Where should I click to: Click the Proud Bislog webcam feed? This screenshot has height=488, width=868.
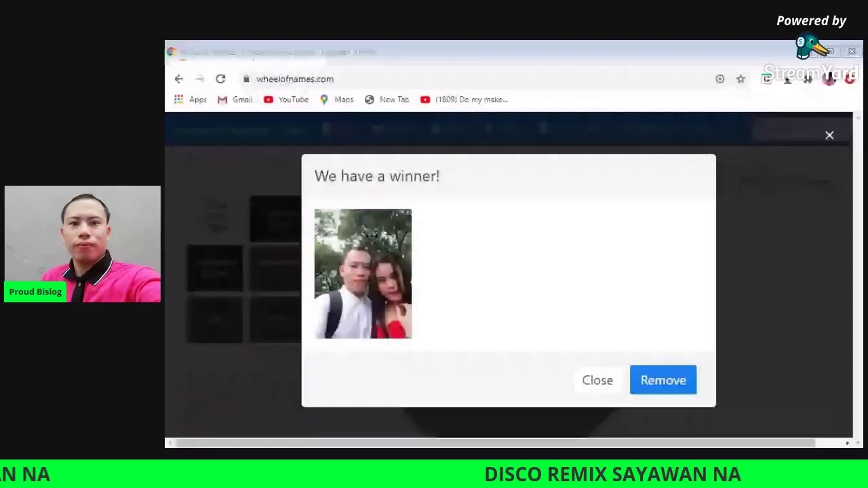[83, 244]
